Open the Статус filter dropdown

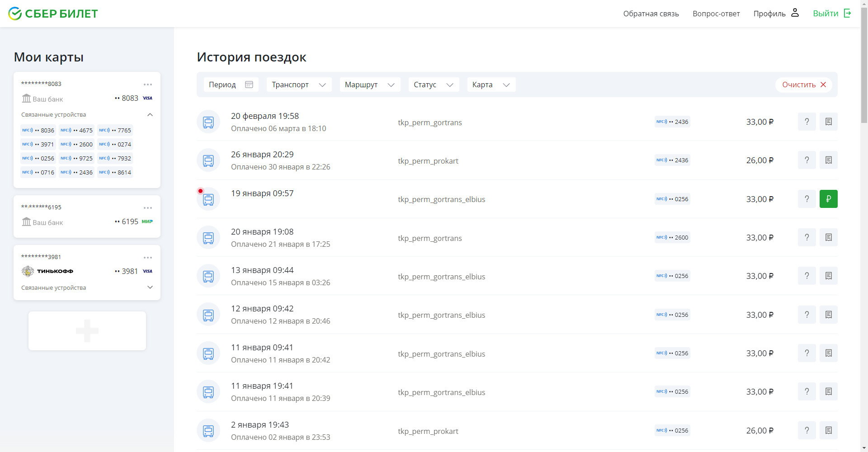tap(434, 85)
